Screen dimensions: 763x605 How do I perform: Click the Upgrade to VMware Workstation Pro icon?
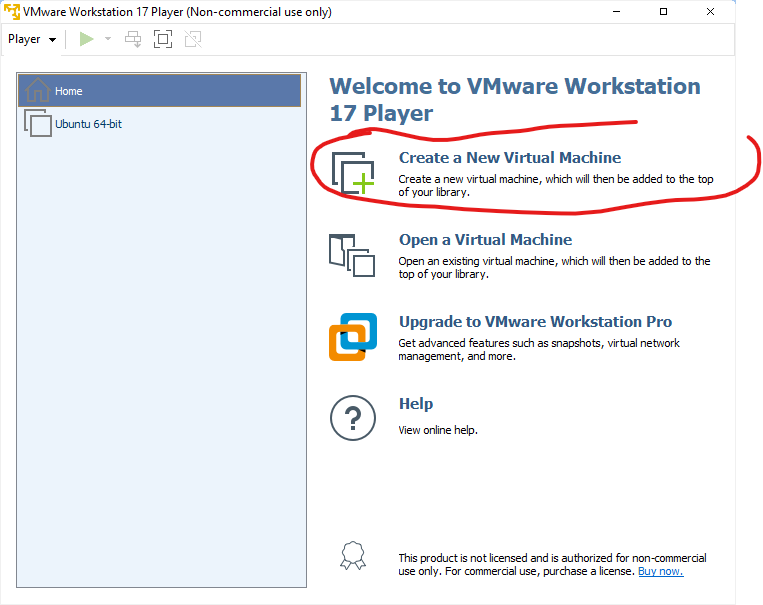[352, 337]
